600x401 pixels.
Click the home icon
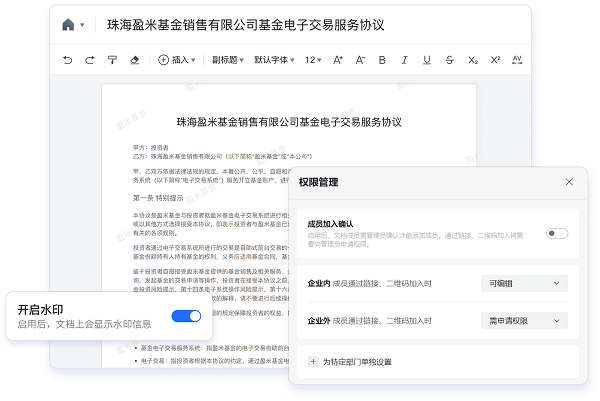pos(68,25)
